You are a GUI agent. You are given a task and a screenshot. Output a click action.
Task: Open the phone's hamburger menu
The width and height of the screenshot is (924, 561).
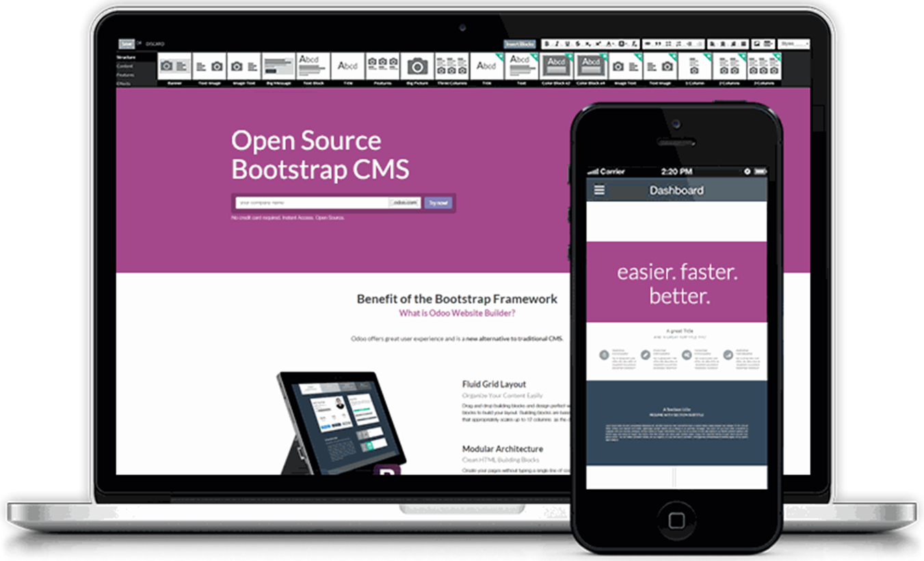point(599,190)
